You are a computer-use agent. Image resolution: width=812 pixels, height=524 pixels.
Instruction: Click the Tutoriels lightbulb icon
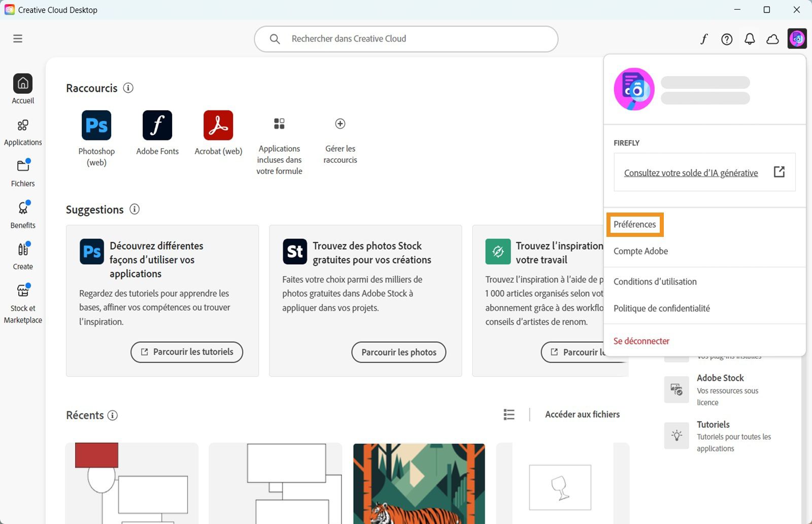[x=676, y=436]
